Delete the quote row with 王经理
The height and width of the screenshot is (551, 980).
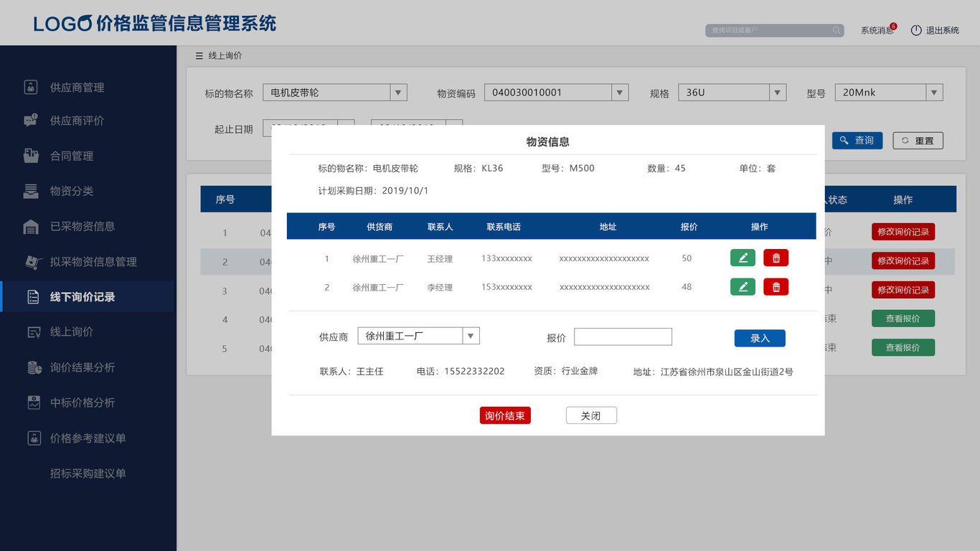pos(776,258)
